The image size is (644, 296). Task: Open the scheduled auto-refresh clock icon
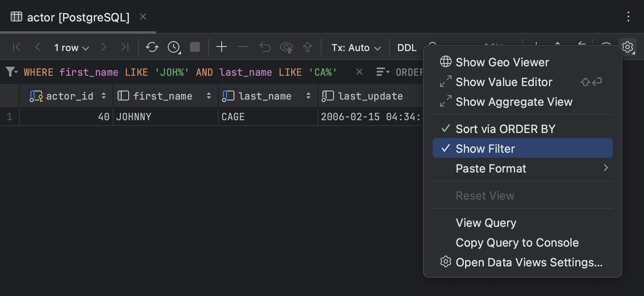pyautogui.click(x=173, y=47)
